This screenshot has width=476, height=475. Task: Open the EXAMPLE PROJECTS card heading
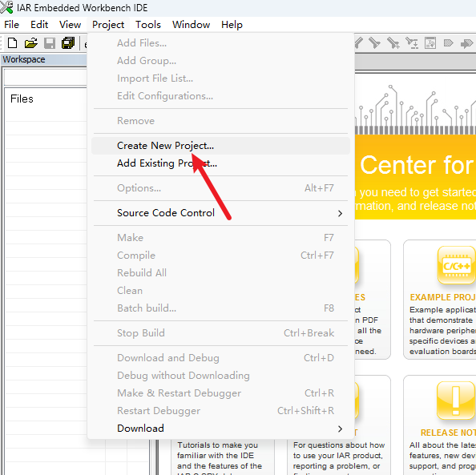pyautogui.click(x=442, y=297)
